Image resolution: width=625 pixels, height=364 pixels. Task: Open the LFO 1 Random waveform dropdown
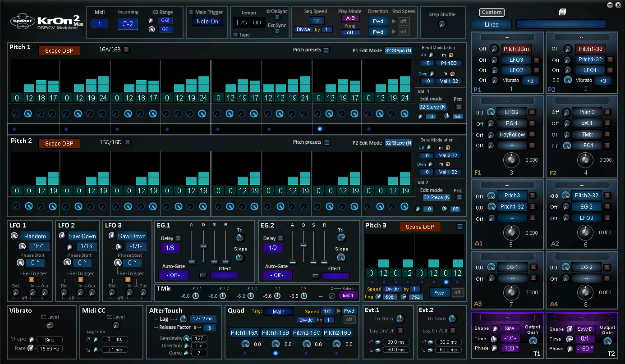point(35,236)
